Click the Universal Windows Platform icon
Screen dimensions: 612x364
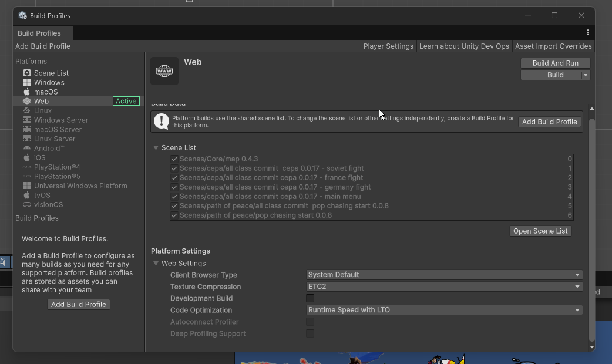click(x=27, y=186)
